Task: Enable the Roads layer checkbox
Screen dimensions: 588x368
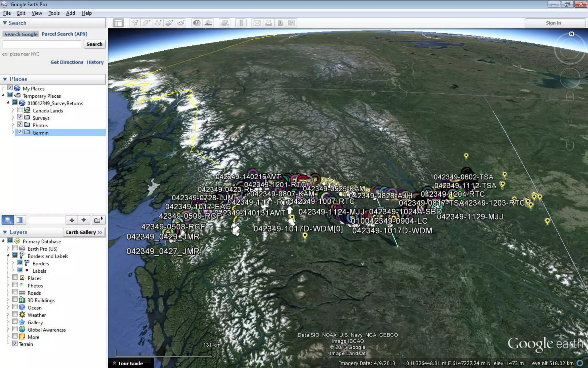Action: pyautogui.click(x=15, y=292)
